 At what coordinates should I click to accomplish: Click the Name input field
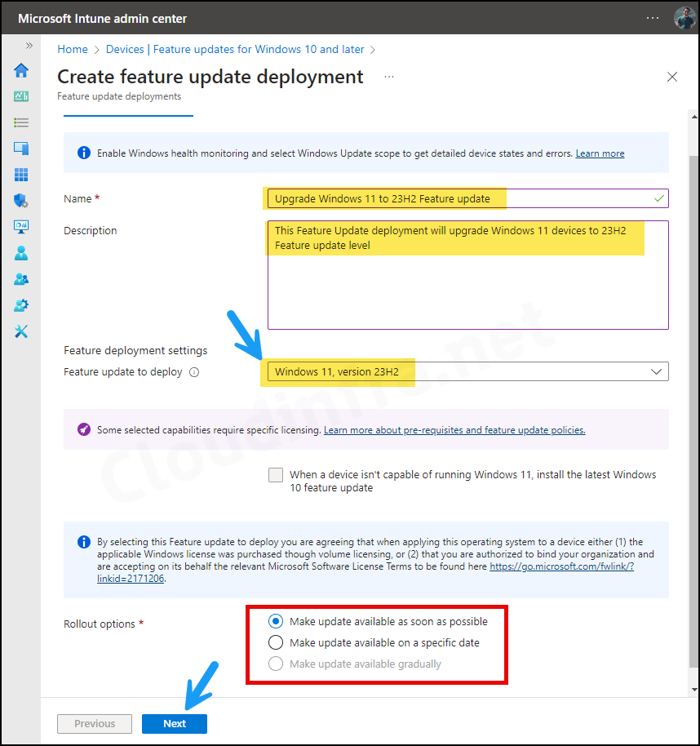pos(468,198)
